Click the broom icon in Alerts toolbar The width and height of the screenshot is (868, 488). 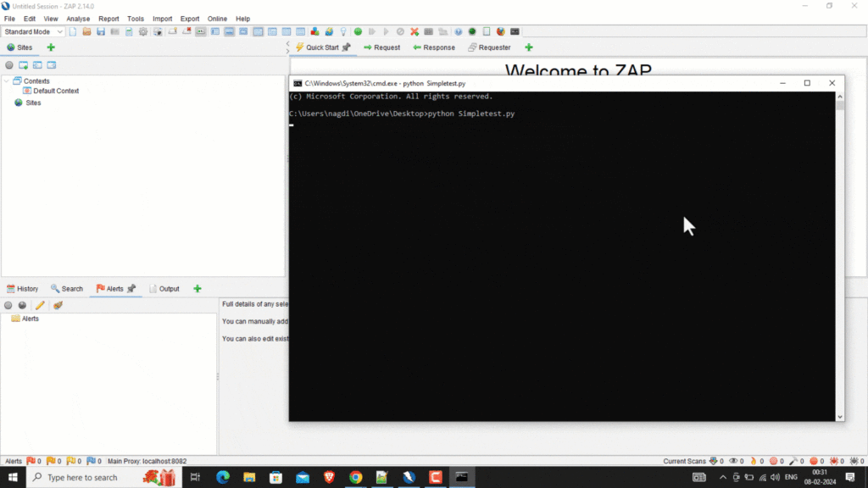point(58,305)
